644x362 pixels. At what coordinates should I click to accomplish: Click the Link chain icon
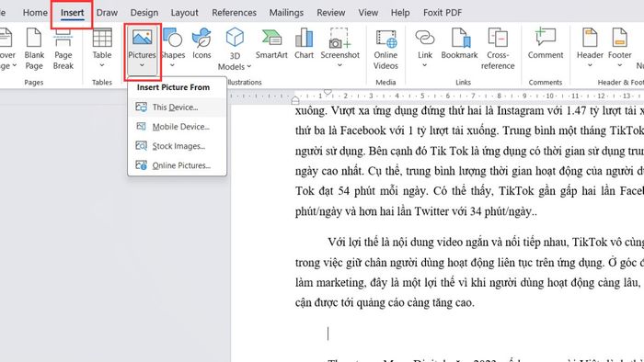tap(425, 38)
